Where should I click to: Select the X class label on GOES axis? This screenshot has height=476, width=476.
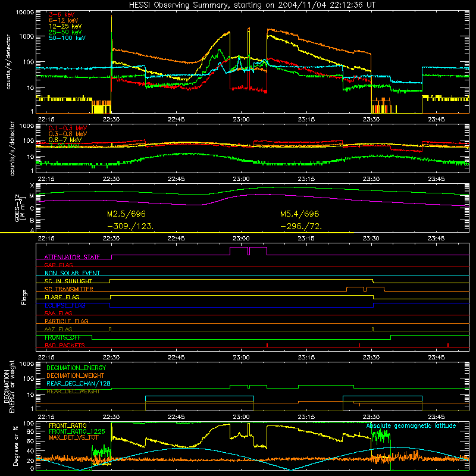click(x=32, y=186)
